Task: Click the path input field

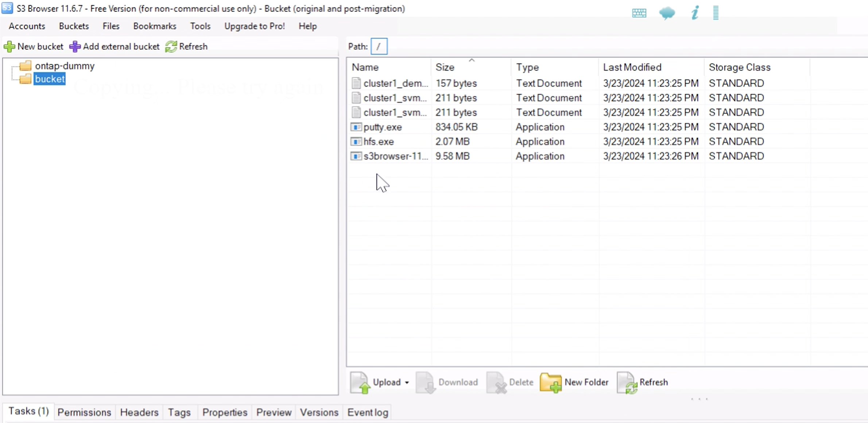Action: [x=379, y=47]
